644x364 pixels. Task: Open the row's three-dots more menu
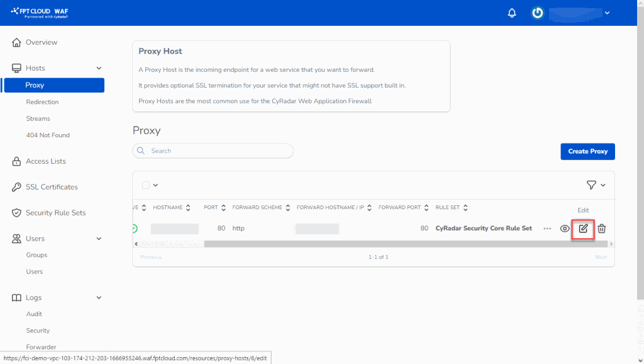tap(547, 229)
